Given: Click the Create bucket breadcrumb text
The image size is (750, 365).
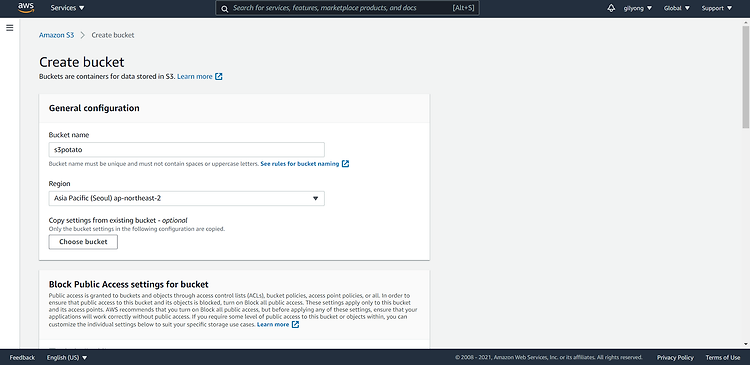Looking at the screenshot, I should pos(113,35).
